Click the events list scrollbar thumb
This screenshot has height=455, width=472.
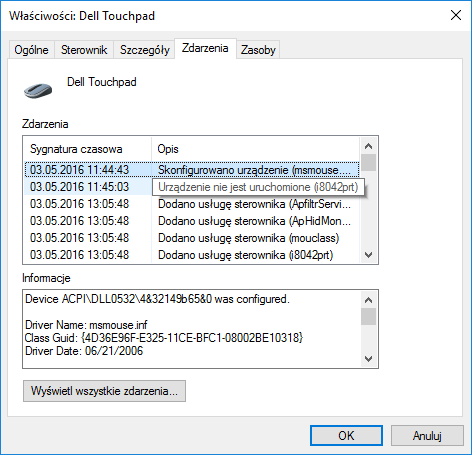pos(368,162)
